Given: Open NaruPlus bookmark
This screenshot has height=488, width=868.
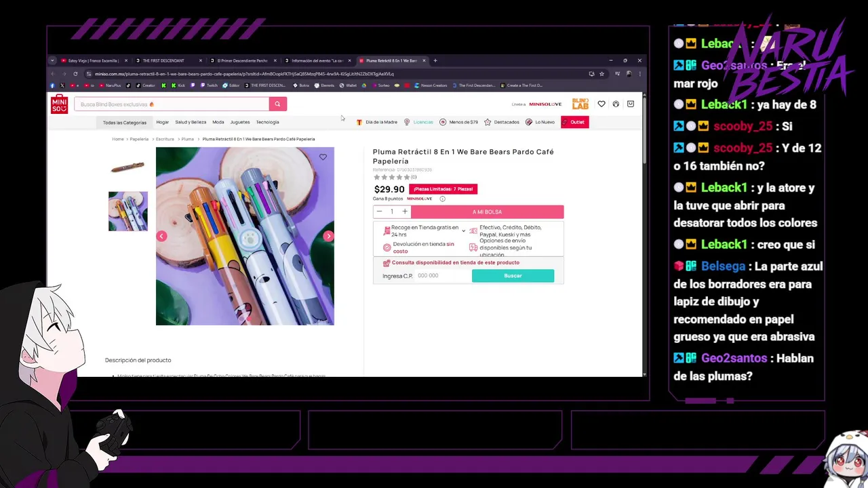Looking at the screenshot, I should (110, 85).
